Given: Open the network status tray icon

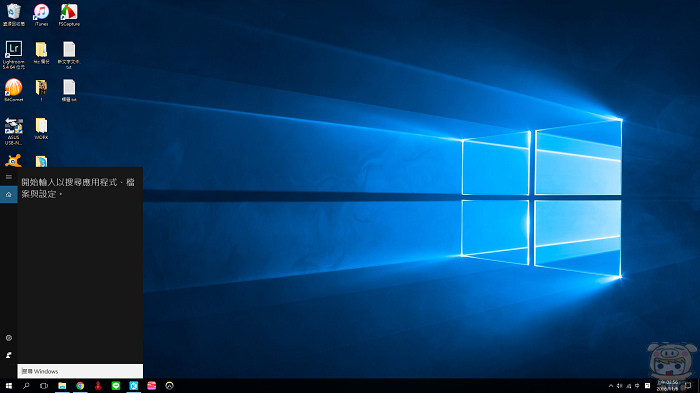Looking at the screenshot, I should (x=629, y=386).
